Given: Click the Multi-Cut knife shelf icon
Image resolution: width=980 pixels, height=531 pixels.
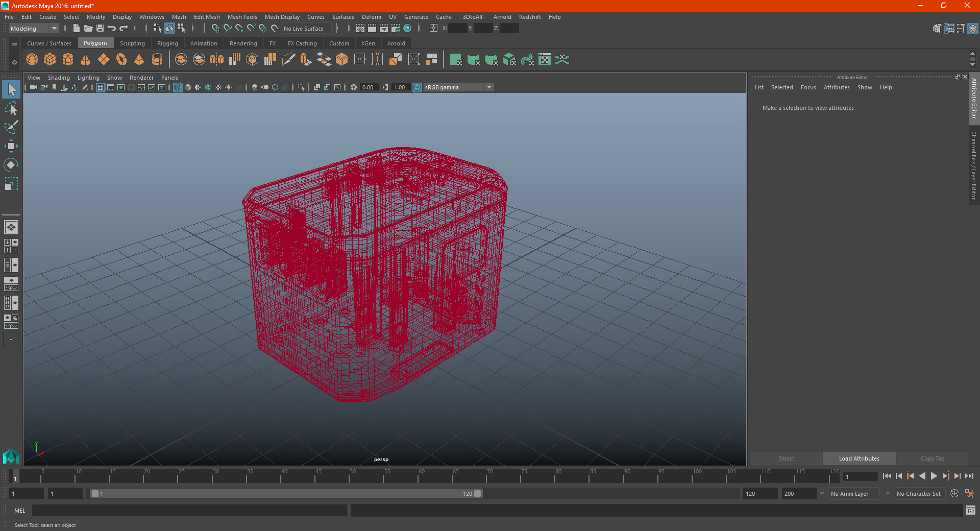Looking at the screenshot, I should click(x=288, y=60).
